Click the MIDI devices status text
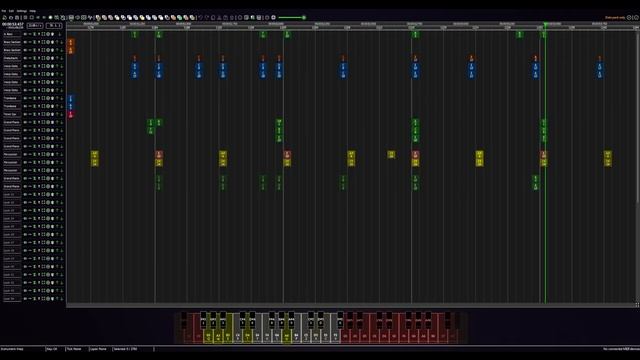Viewport: 640px width, 360px height. point(621,349)
